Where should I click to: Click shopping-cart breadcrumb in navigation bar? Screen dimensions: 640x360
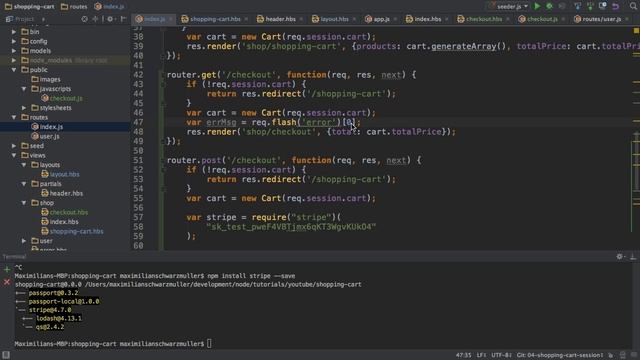(29, 7)
